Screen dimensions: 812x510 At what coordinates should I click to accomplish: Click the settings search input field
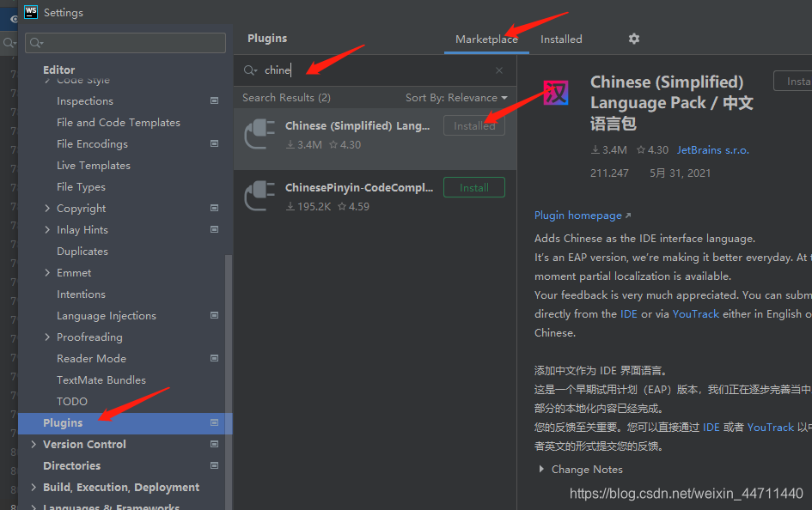(125, 43)
